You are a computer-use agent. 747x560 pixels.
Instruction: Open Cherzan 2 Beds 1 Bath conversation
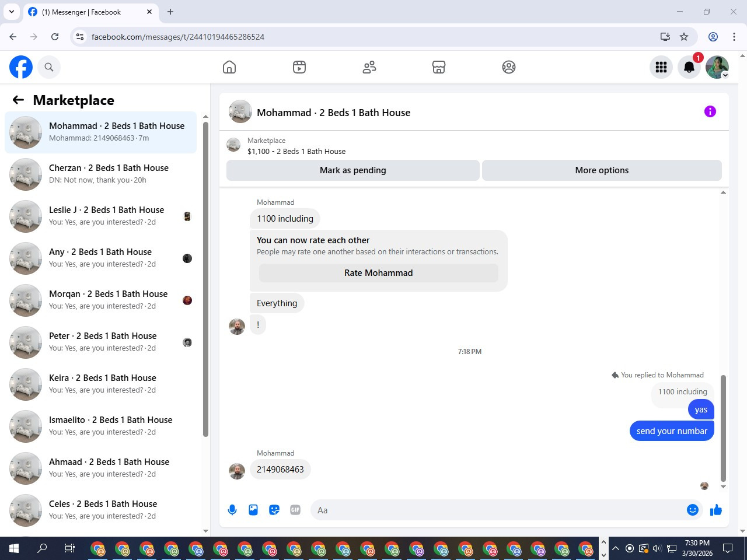coord(101,174)
